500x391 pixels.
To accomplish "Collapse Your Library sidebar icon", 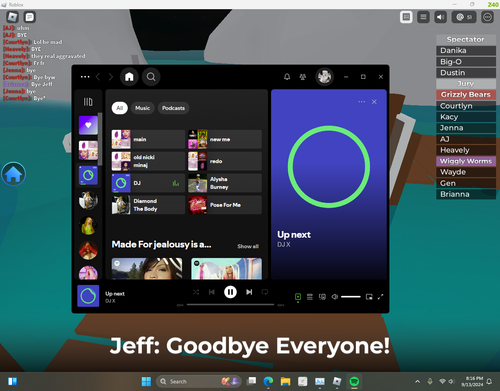I will click(x=88, y=102).
